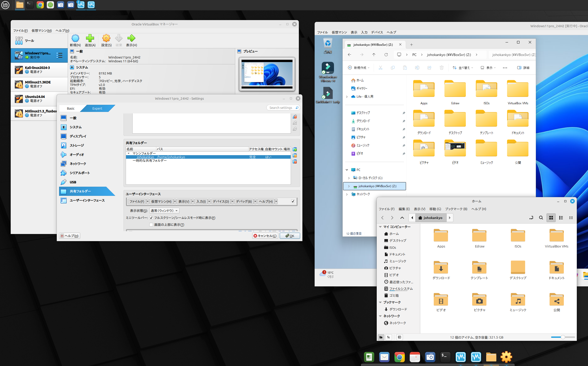Click the remove shared folder icon
The image size is (588, 366).
[295, 162]
